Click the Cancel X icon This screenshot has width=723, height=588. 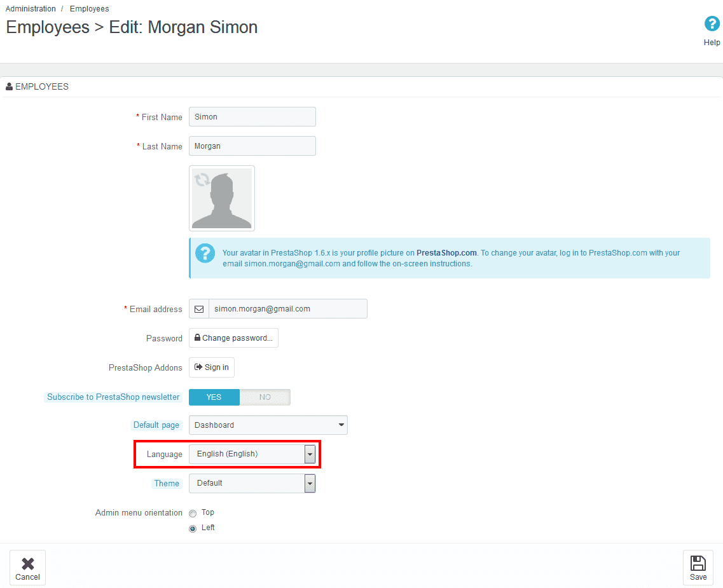click(27, 563)
